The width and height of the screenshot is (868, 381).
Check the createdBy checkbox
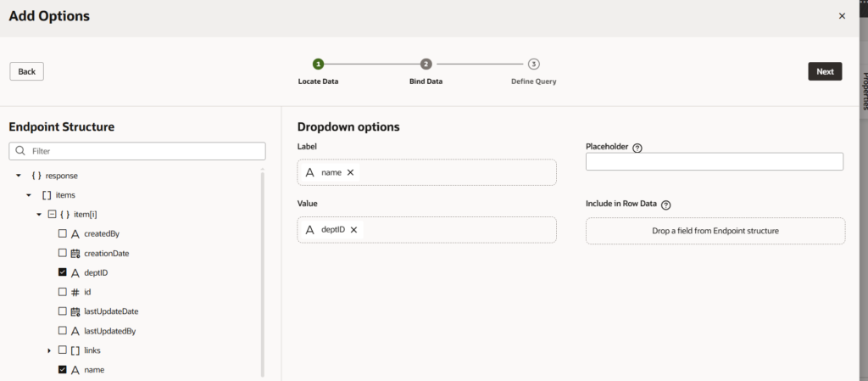pyautogui.click(x=62, y=234)
